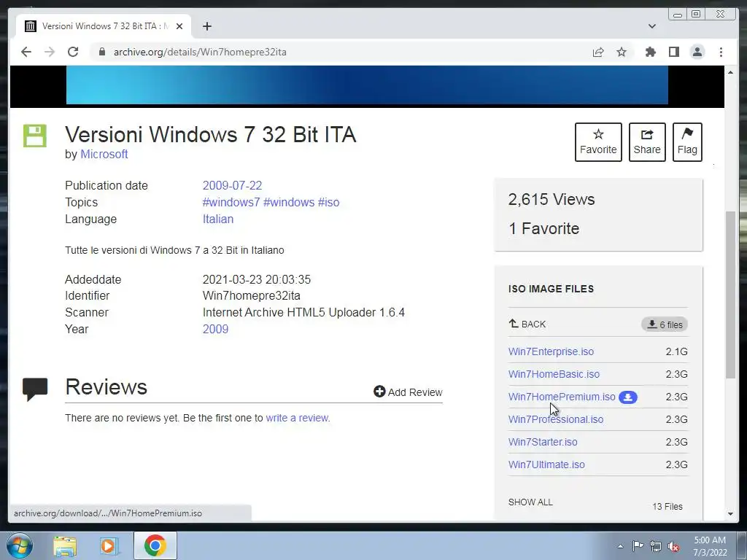Image resolution: width=747 pixels, height=560 pixels.
Task: Click the Reviews speech bubble icon
Action: (35, 389)
